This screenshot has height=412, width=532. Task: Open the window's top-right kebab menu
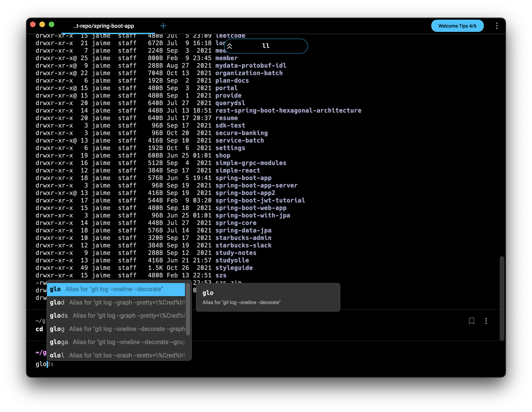(x=497, y=26)
